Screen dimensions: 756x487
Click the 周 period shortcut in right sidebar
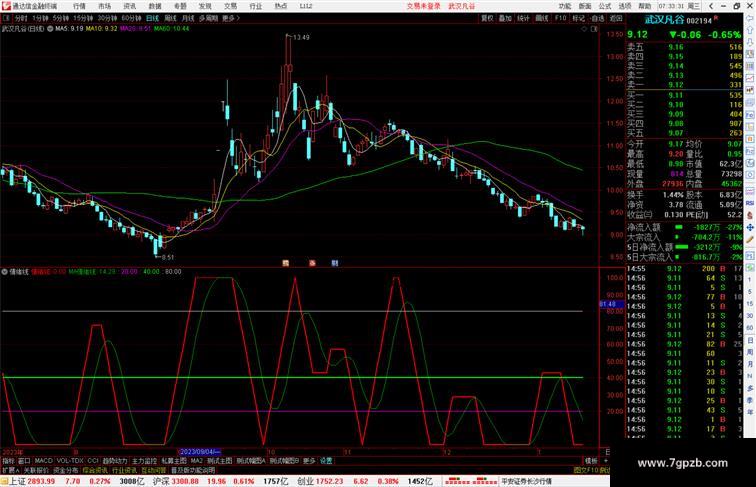[x=750, y=352]
